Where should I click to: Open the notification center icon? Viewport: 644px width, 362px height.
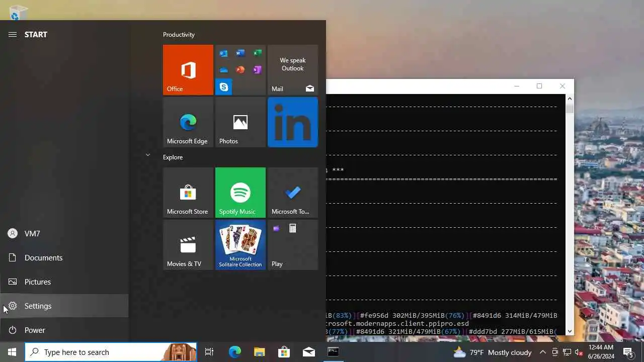tap(628, 352)
